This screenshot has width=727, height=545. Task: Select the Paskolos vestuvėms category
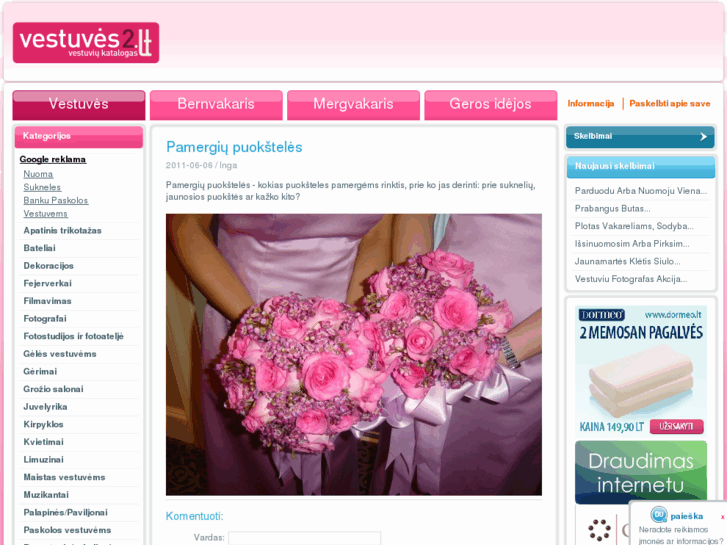[x=67, y=530]
